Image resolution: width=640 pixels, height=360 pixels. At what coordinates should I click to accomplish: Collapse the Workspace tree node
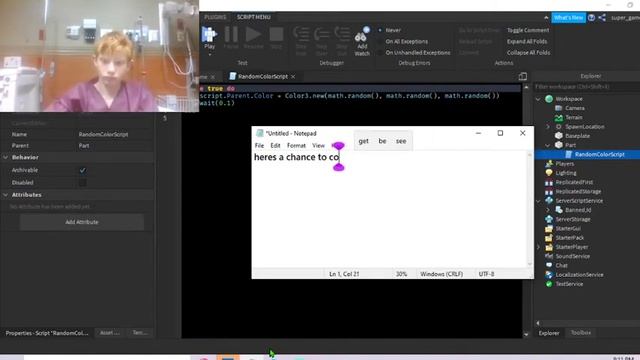(x=538, y=99)
